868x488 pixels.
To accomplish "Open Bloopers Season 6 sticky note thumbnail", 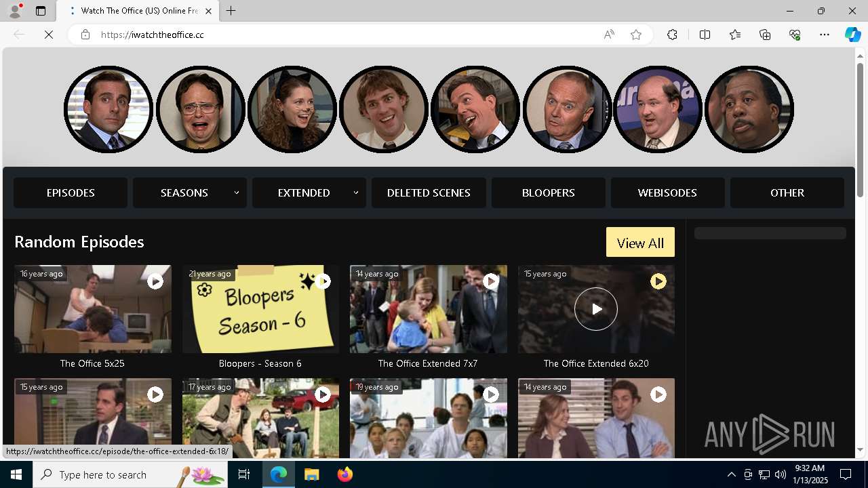I will tap(260, 309).
